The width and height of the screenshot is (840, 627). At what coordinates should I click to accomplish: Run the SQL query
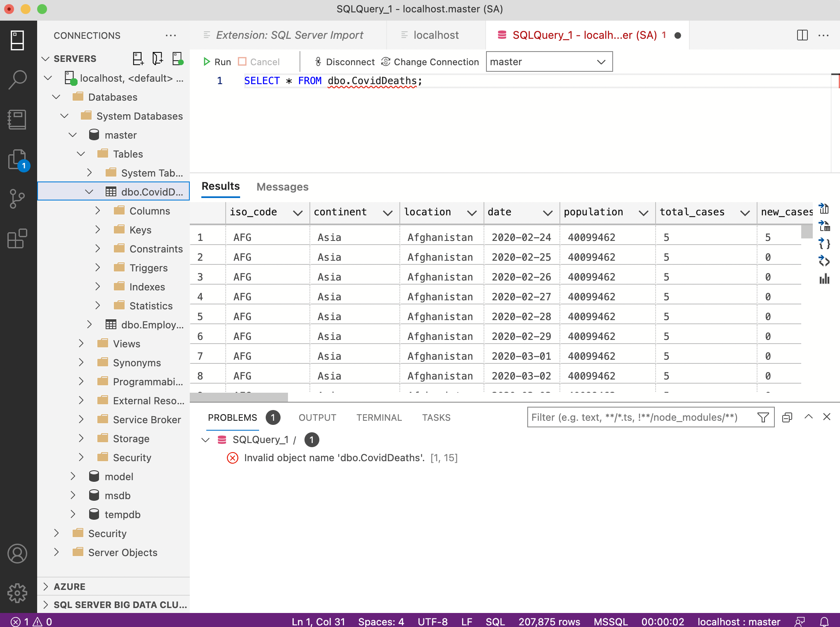tap(217, 62)
